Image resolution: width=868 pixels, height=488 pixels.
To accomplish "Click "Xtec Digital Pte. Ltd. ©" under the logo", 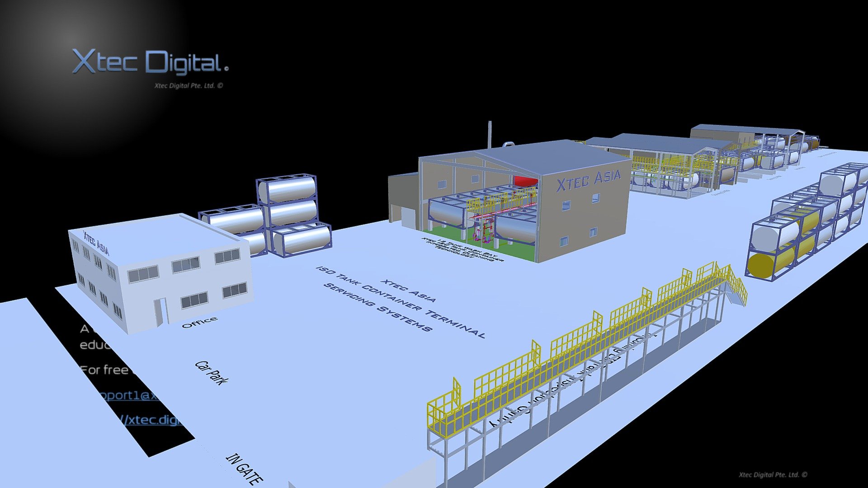I will (189, 85).
